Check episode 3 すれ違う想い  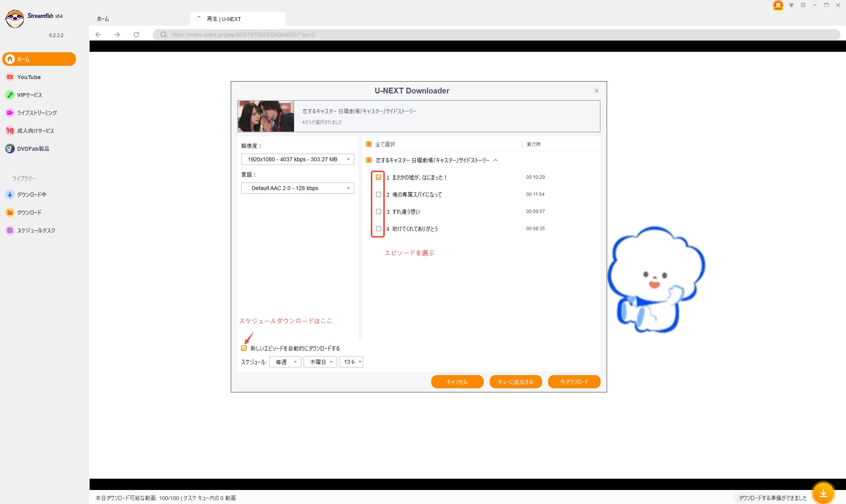pyautogui.click(x=379, y=211)
